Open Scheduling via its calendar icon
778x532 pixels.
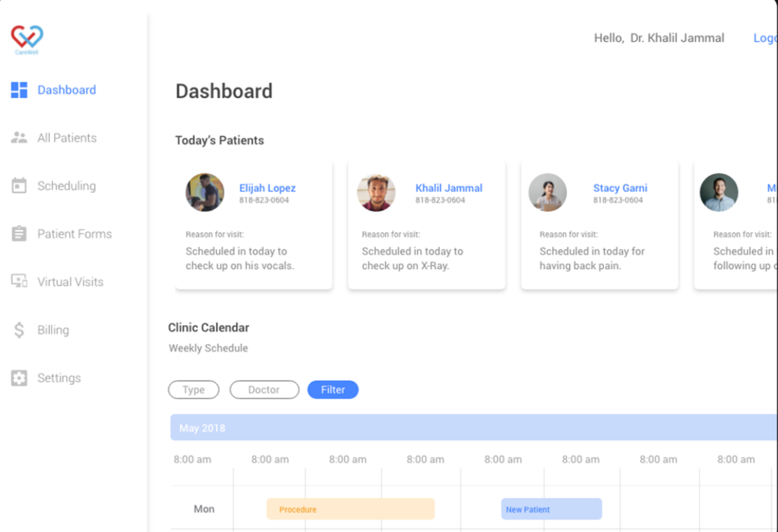tap(18, 185)
